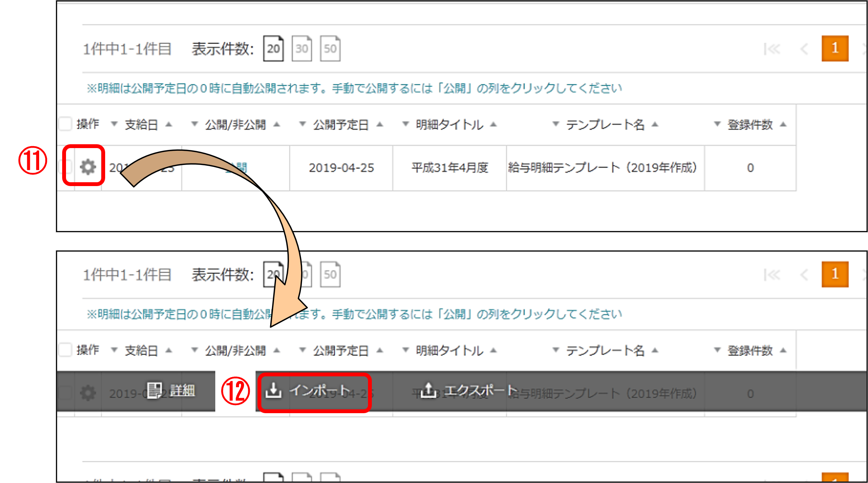Toggle the select-all checkbox in the upper table header
Screen dimensions: 868x483
tap(65, 124)
